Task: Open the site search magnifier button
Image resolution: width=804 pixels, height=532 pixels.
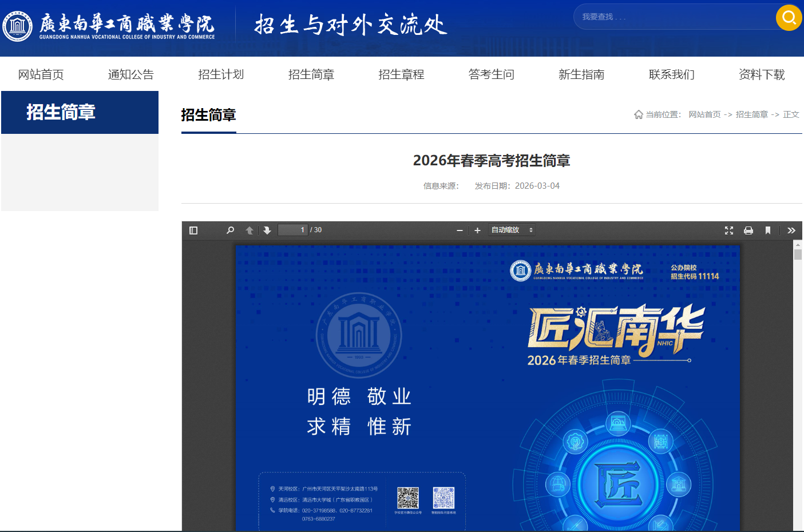Action: [x=789, y=18]
